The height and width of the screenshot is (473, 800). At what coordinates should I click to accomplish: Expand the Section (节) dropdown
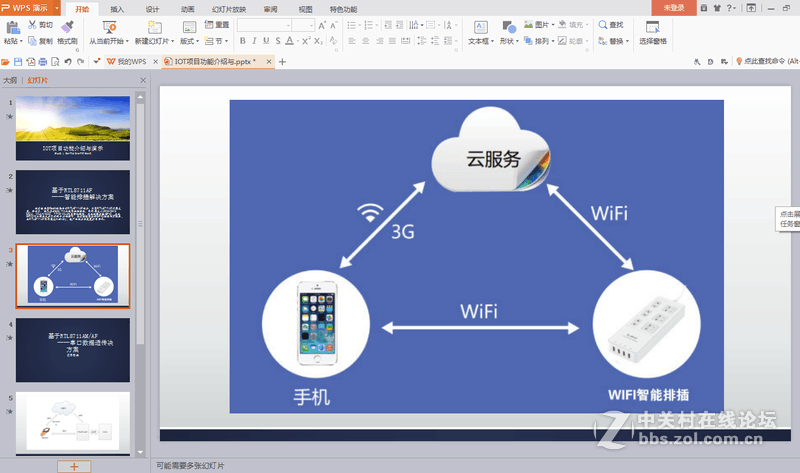coord(227,41)
